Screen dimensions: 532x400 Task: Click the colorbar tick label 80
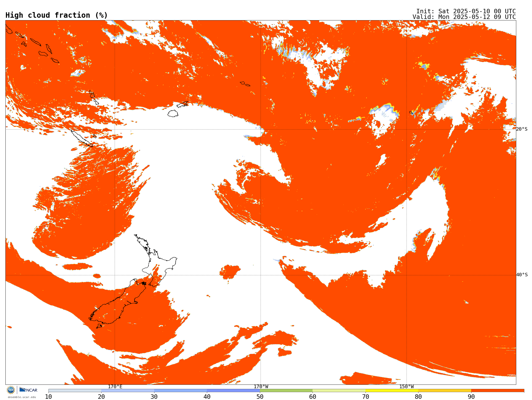pyautogui.click(x=418, y=397)
